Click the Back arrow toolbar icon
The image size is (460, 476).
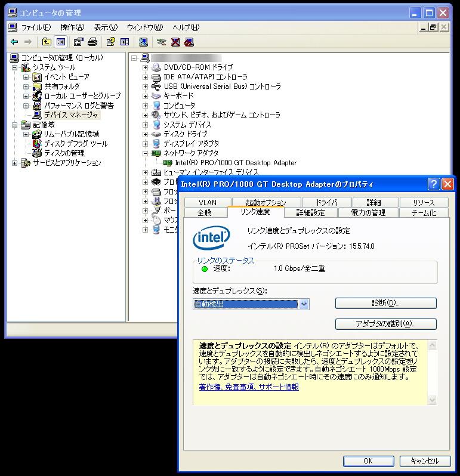14,42
